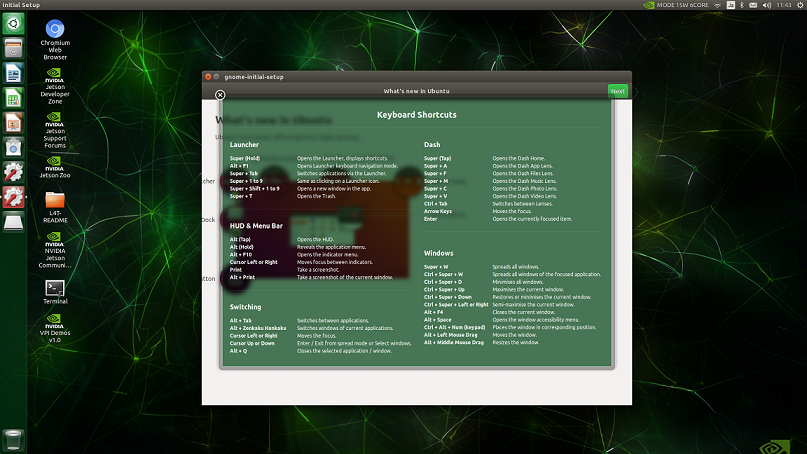Launch Terminal from desktop icon
The image size is (807, 454).
click(55, 292)
